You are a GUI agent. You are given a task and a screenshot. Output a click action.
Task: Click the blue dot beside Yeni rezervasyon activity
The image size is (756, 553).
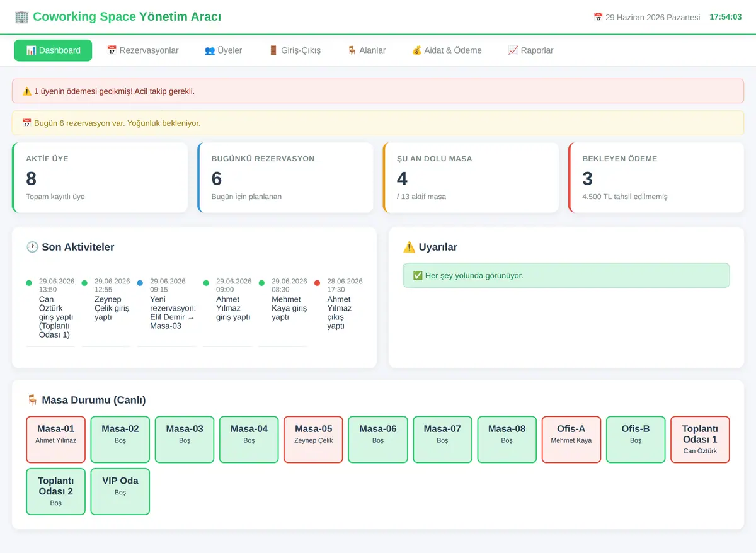tap(140, 283)
